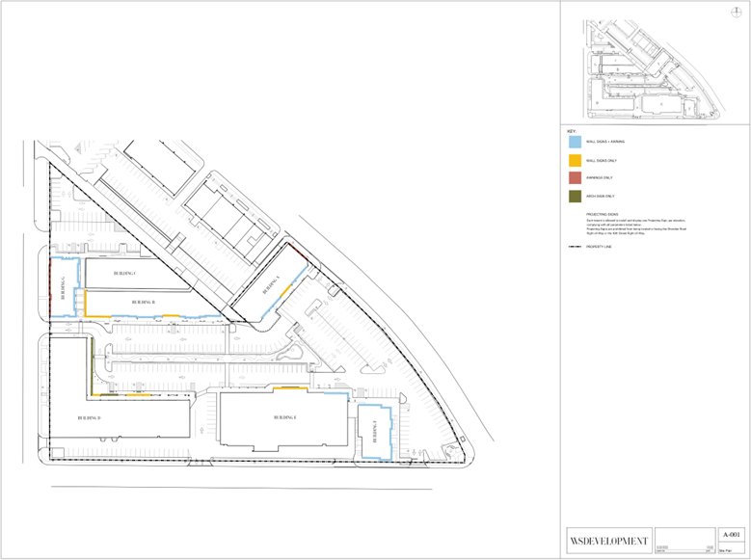Click the red Awnings Only swatch
The width and height of the screenshot is (751, 560).
click(x=576, y=178)
